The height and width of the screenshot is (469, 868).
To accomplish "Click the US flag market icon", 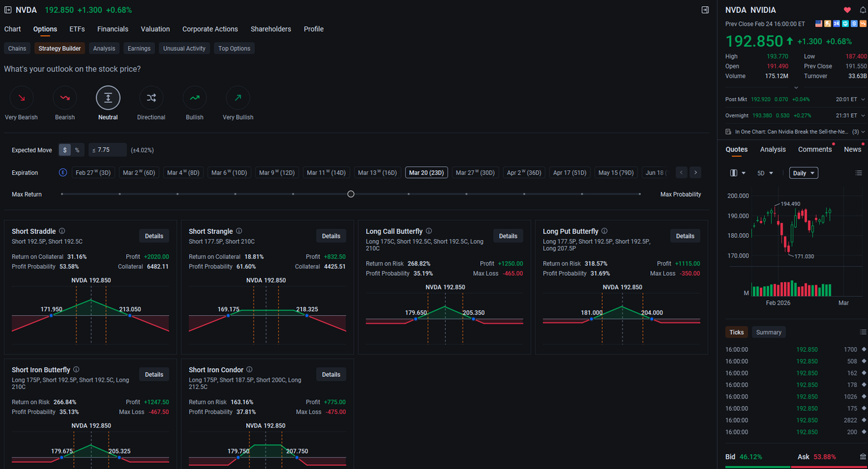I will click(x=819, y=23).
